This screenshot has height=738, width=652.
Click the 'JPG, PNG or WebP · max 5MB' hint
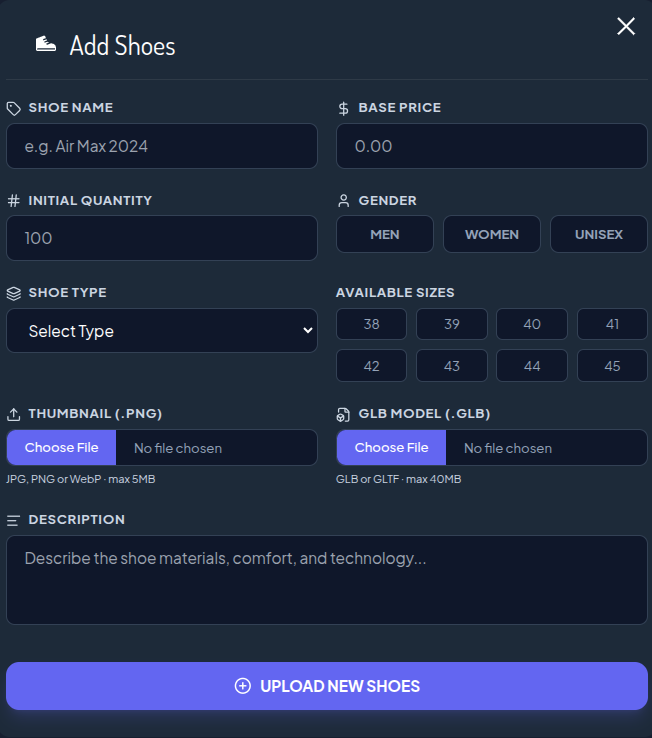pyautogui.click(x=80, y=479)
